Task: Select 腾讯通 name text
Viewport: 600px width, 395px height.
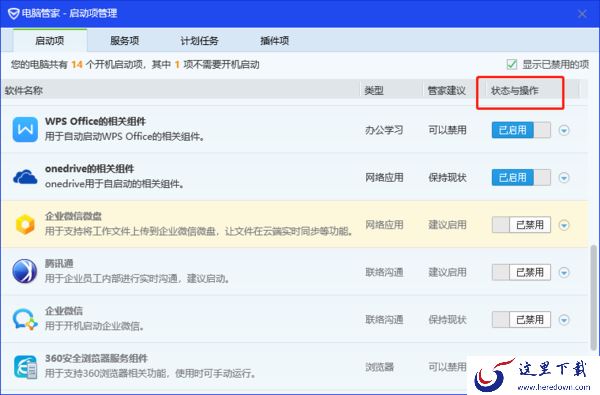Action: coord(59,263)
